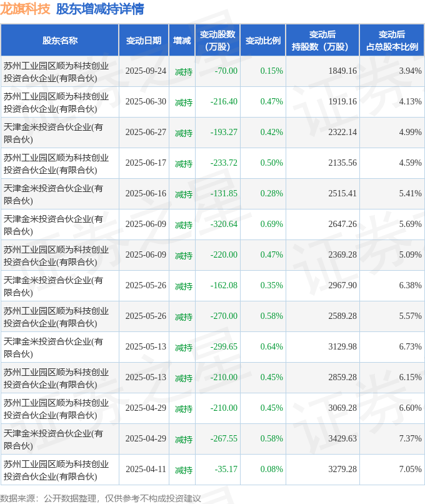The image size is (425, 504).
Task: Click the share change value -216.40
Action: [x=224, y=101]
